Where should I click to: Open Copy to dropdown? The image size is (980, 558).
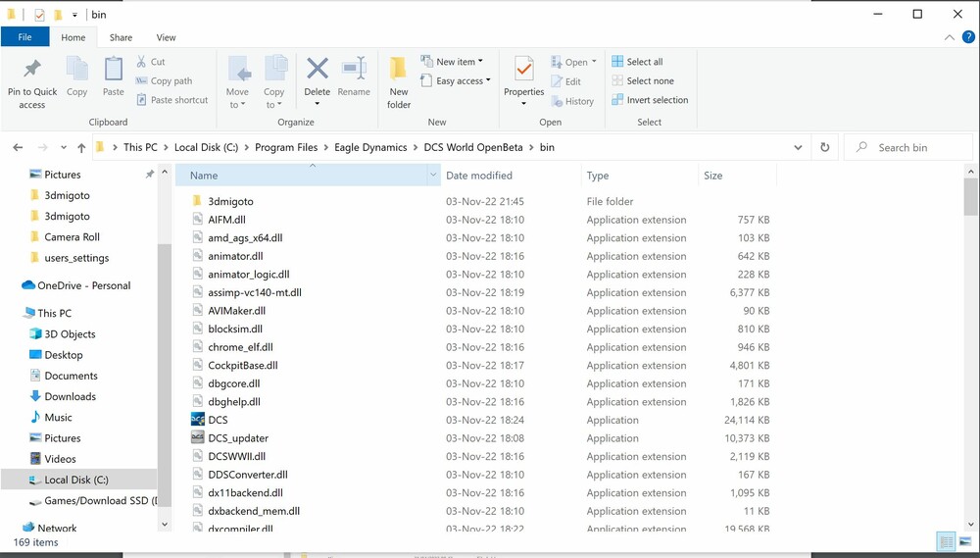[273, 105]
